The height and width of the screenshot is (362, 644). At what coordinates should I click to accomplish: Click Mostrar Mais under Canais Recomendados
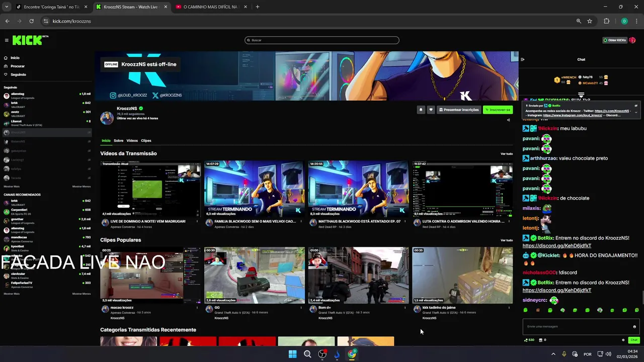pyautogui.click(x=12, y=294)
